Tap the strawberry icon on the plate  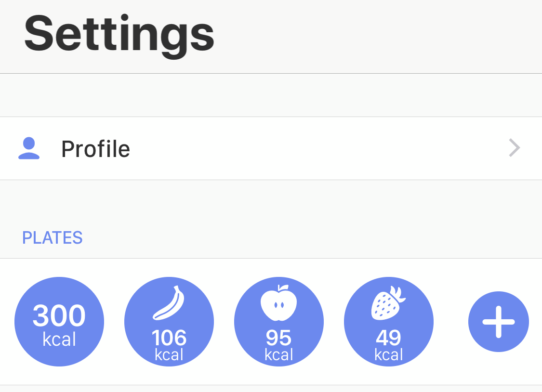point(388,303)
